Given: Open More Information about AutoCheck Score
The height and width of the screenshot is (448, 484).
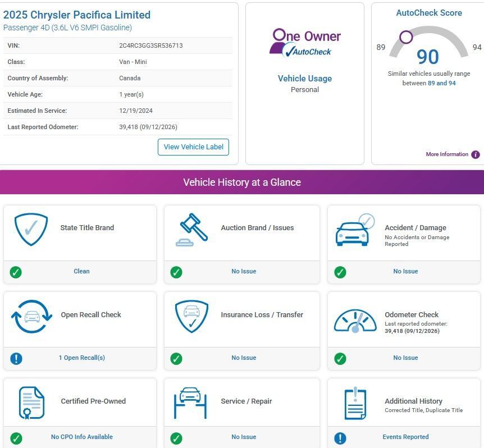Looking at the screenshot, I should click(x=447, y=154).
